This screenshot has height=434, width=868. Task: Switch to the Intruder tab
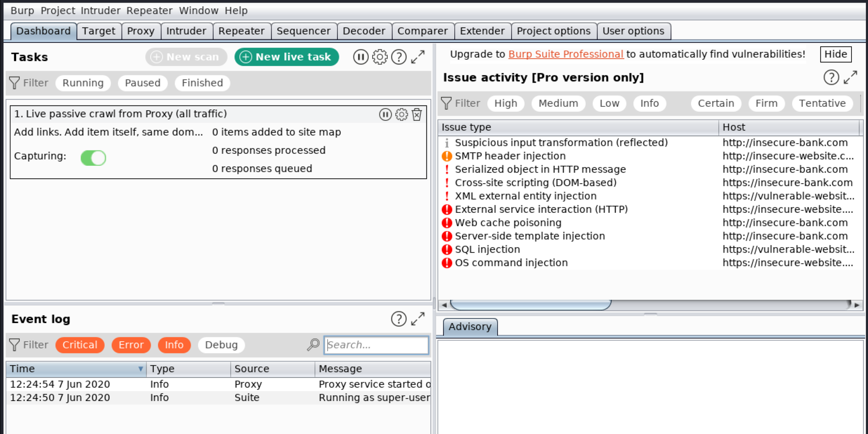186,31
